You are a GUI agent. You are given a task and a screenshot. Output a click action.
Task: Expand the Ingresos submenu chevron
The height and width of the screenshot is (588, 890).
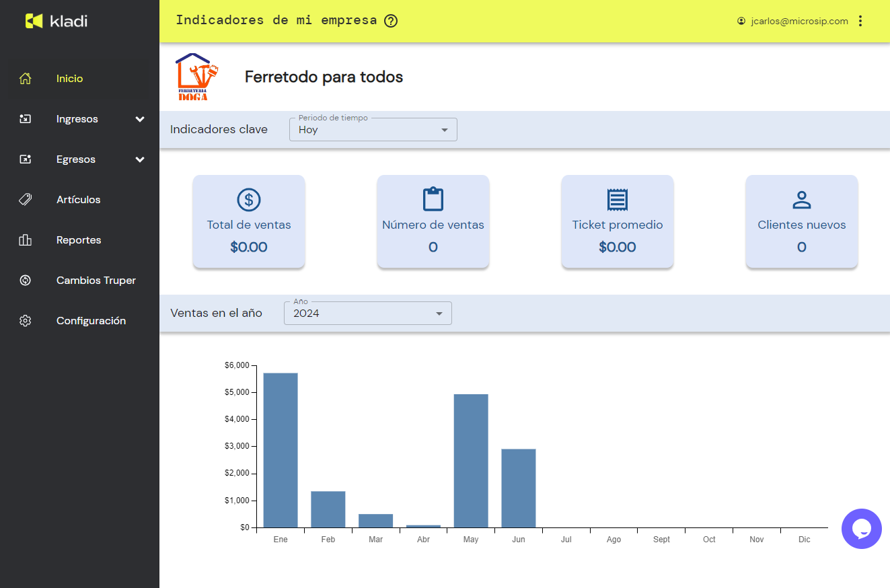pyautogui.click(x=140, y=119)
